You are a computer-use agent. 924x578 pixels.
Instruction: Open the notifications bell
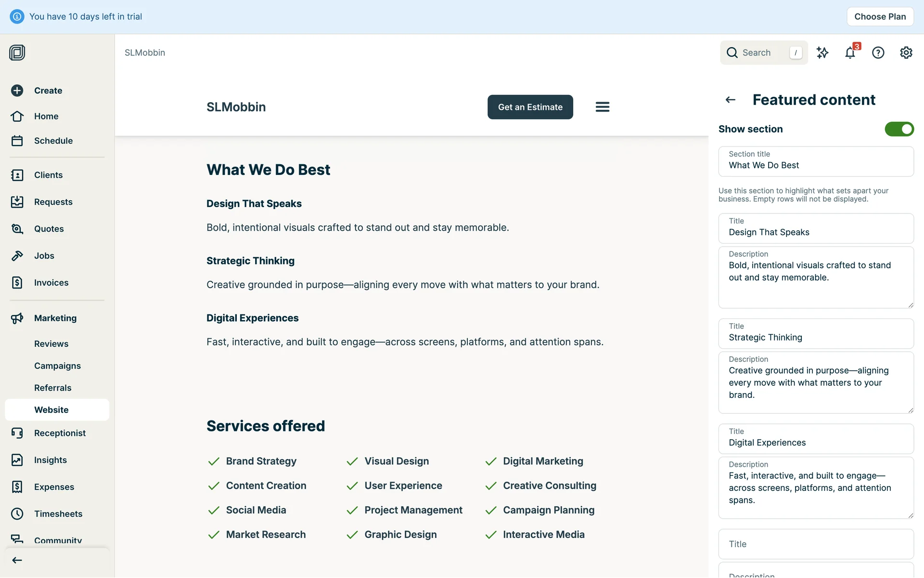pyautogui.click(x=850, y=53)
